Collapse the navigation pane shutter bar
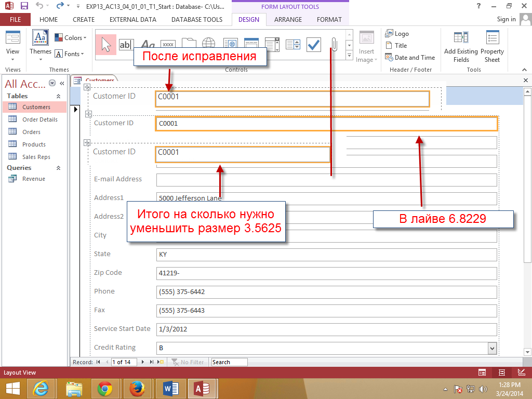 coord(62,83)
